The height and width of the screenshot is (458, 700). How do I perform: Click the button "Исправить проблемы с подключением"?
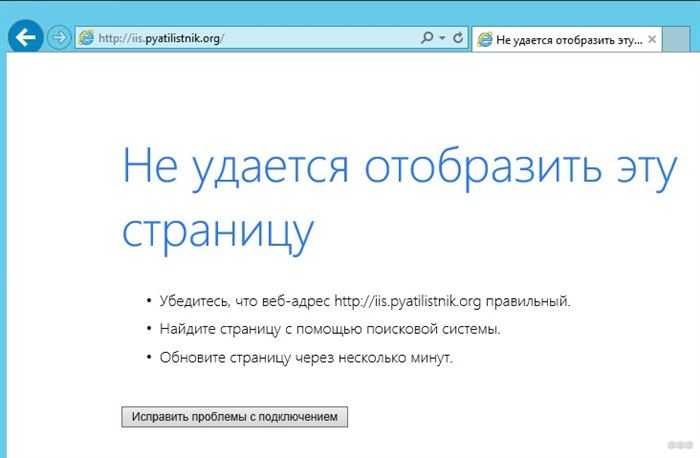tap(234, 416)
